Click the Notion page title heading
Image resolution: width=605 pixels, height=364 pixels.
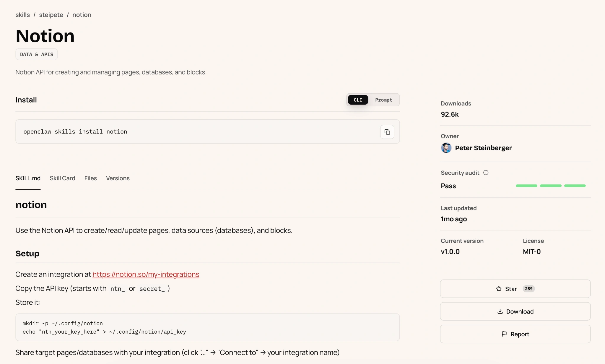(45, 36)
